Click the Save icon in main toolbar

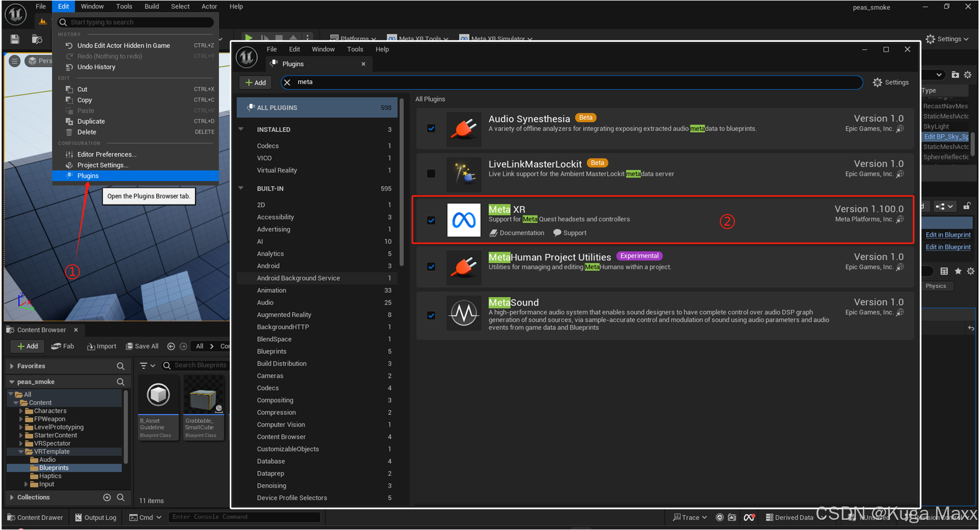tap(15, 39)
